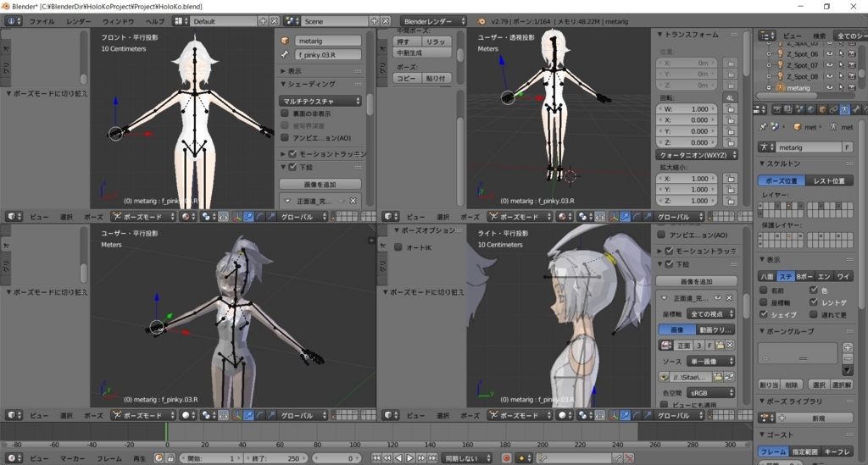
Task: Click metarig armature name field in properties
Action: [x=810, y=147]
